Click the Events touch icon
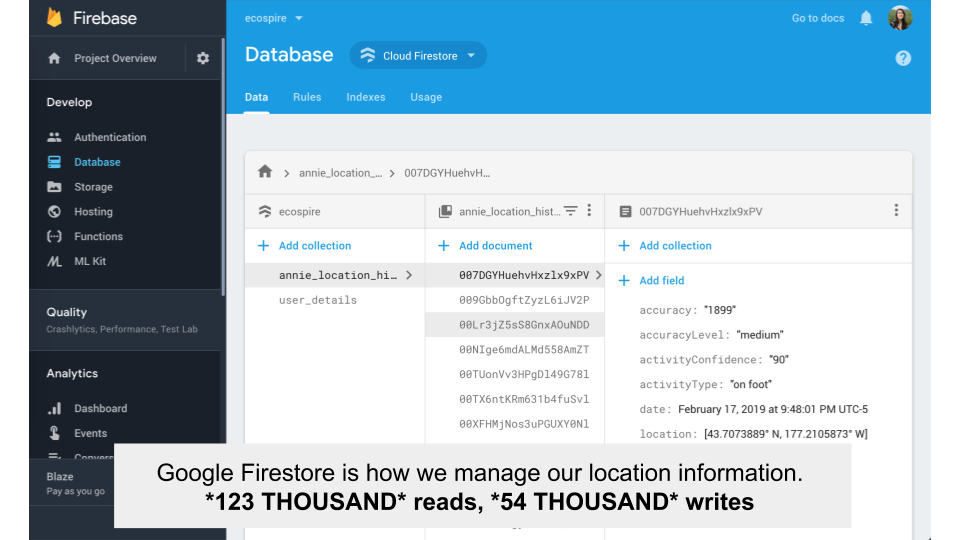This screenshot has height=540, width=960. point(54,433)
